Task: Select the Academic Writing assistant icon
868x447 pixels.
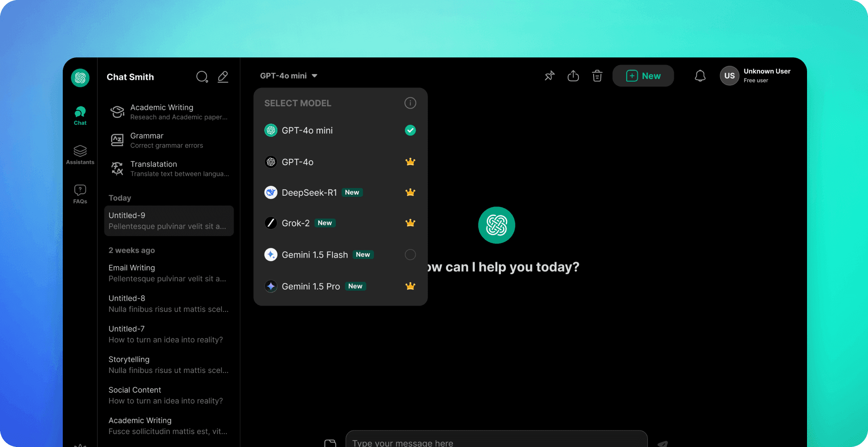Action: [x=117, y=112]
